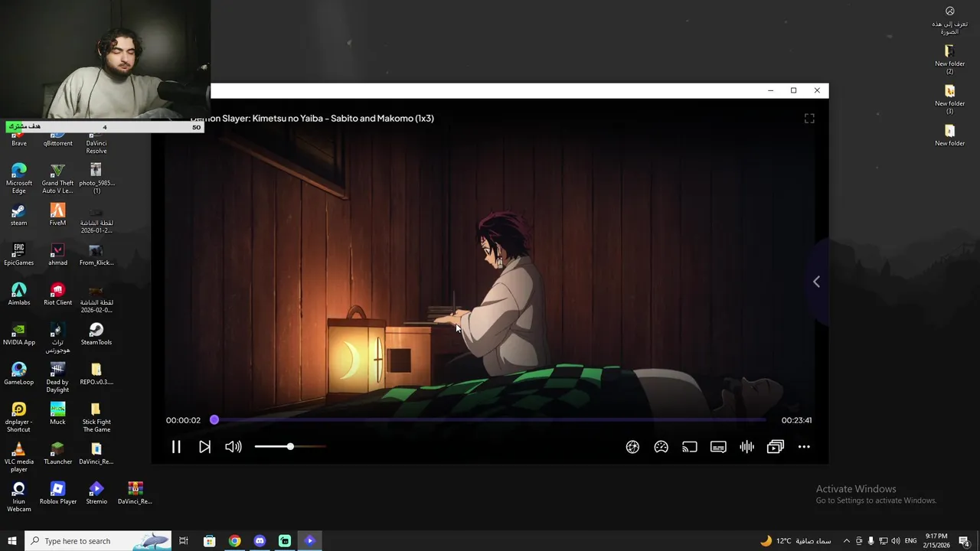Skip to the next episode
980x551 pixels.
[x=204, y=447]
